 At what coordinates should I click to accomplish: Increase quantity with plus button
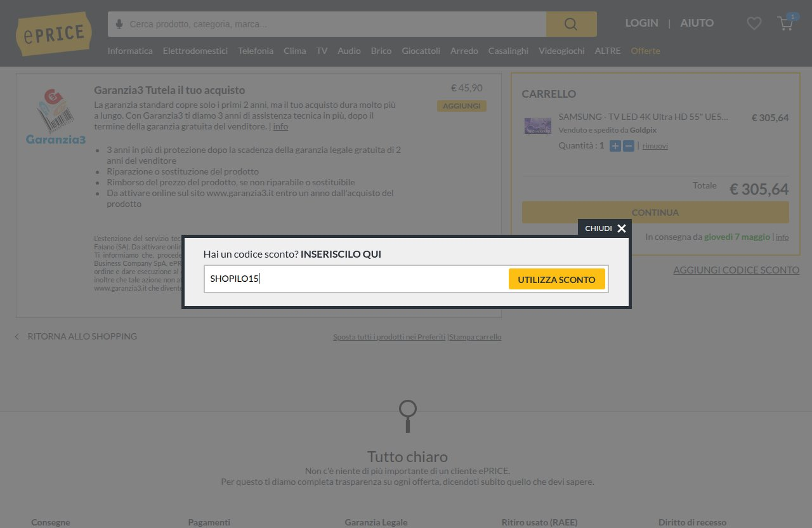615,146
